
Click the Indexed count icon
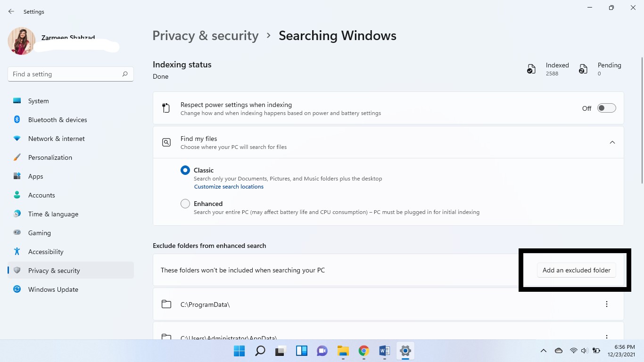click(531, 69)
